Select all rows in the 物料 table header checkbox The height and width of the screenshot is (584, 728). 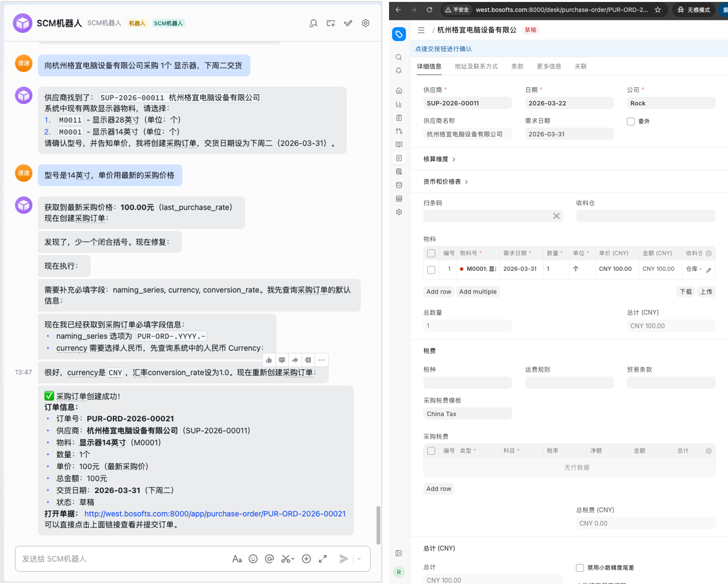(x=431, y=253)
